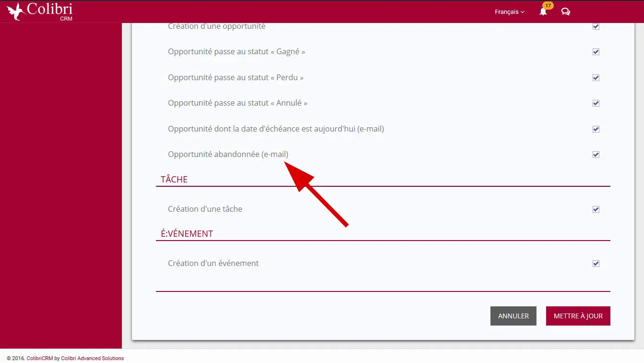Screen dimensions: 644x363
Task: Select the Création d'un événement label
Action: pyautogui.click(x=213, y=263)
